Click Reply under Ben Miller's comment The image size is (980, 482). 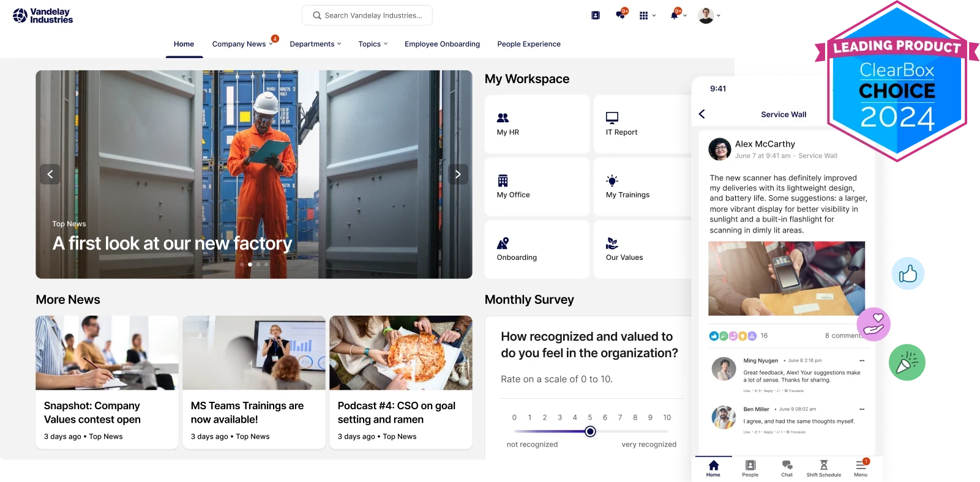pyautogui.click(x=768, y=432)
